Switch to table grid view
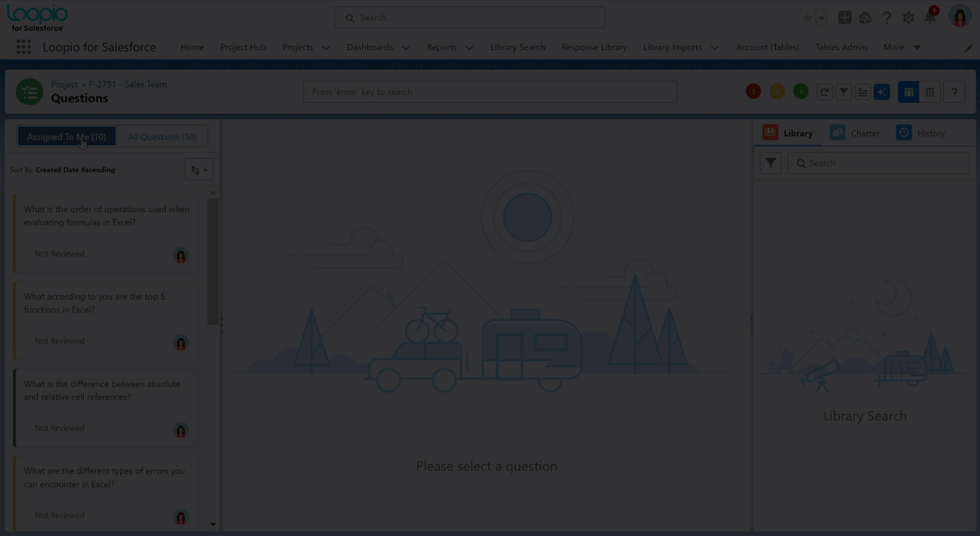 (930, 92)
